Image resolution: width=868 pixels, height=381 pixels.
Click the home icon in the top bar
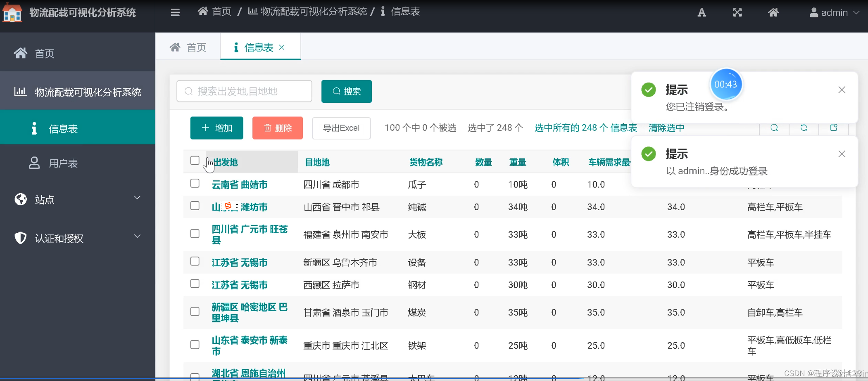(x=774, y=12)
